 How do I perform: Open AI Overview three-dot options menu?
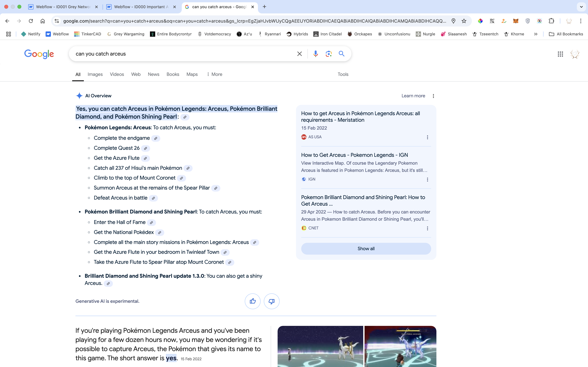point(433,96)
